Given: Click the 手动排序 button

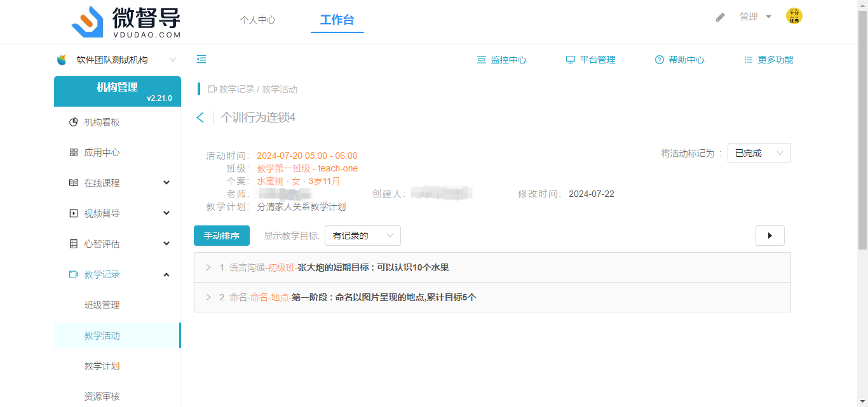Looking at the screenshot, I should click(221, 236).
